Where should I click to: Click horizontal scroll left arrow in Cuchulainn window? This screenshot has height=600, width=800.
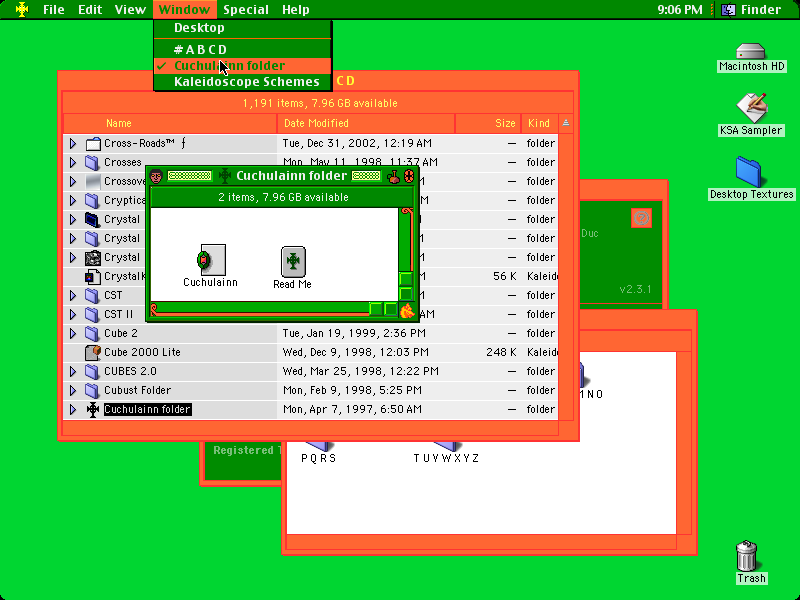[376, 309]
